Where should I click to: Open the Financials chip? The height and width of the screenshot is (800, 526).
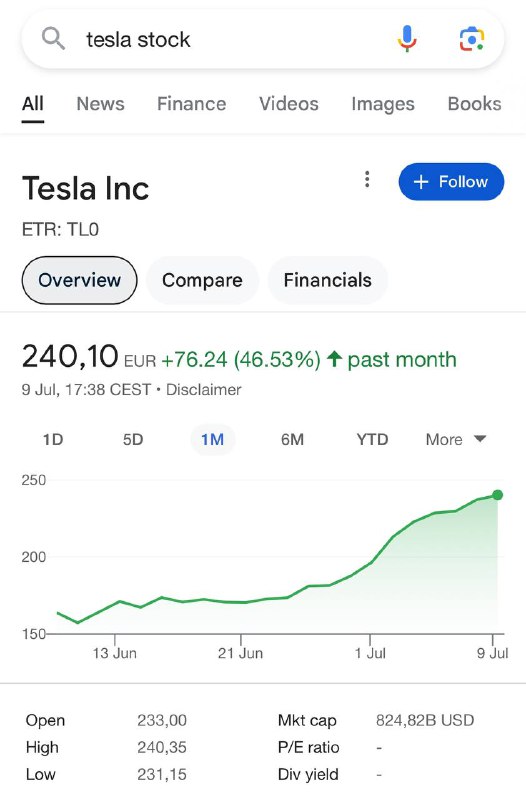pyautogui.click(x=328, y=280)
